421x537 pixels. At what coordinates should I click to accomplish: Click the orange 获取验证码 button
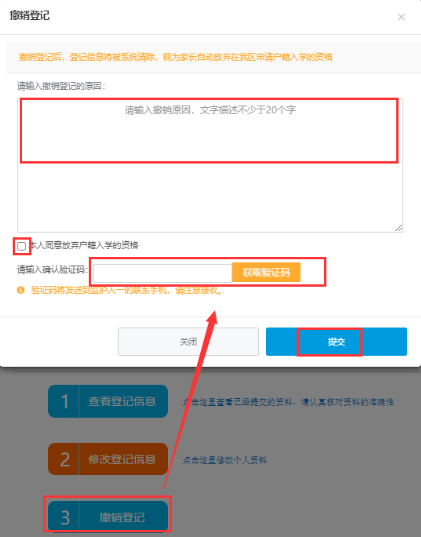266,273
